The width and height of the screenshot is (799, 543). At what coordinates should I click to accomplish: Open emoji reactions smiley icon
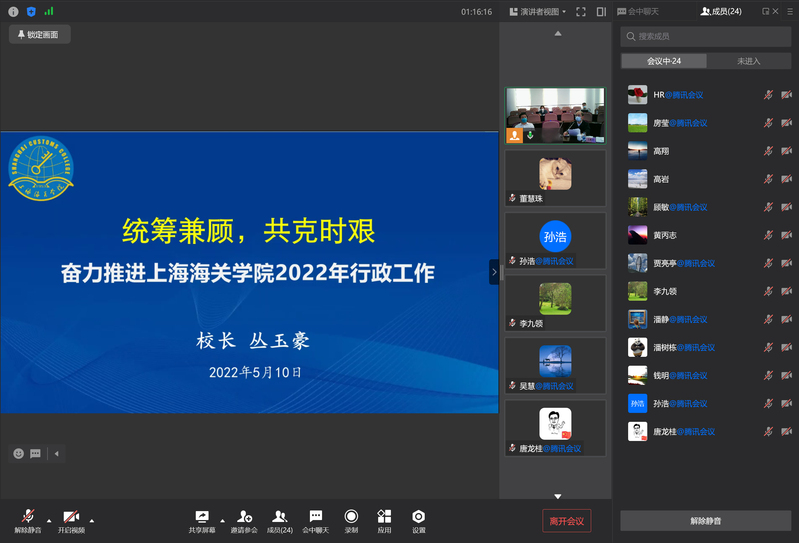tap(19, 453)
